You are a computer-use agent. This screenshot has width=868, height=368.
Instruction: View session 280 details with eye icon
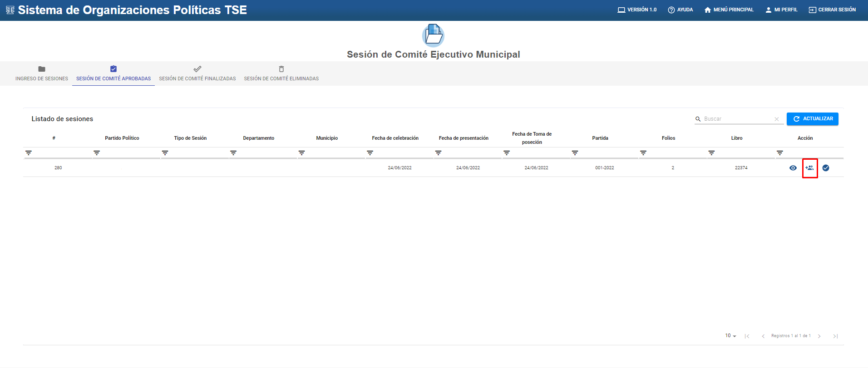click(793, 168)
